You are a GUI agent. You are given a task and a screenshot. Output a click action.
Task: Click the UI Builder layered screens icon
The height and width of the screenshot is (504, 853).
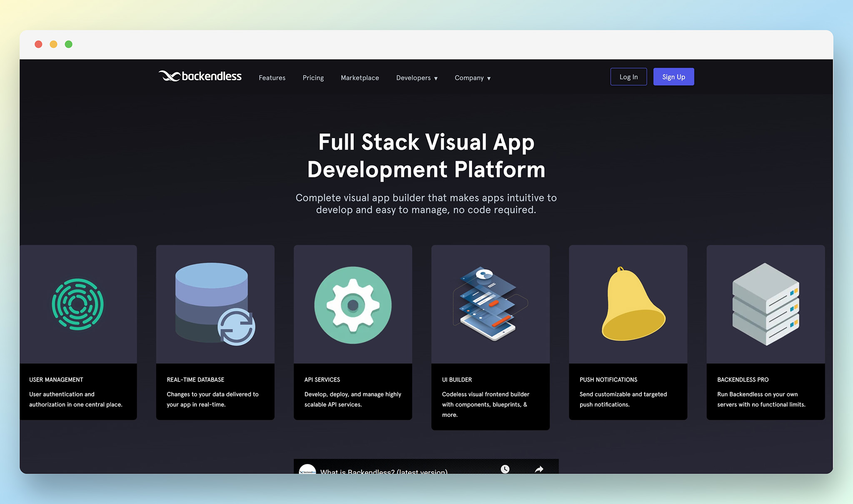point(490,304)
